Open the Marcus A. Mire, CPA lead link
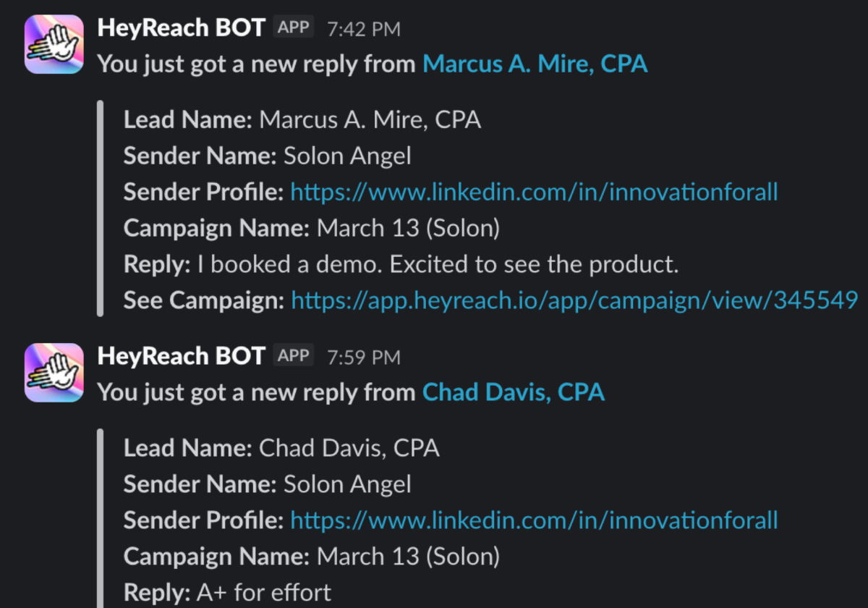The width and height of the screenshot is (868, 608). tap(535, 64)
